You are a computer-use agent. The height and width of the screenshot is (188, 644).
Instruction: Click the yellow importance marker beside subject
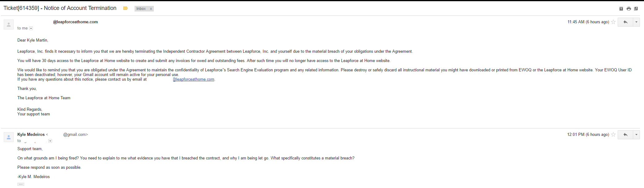(x=126, y=8)
